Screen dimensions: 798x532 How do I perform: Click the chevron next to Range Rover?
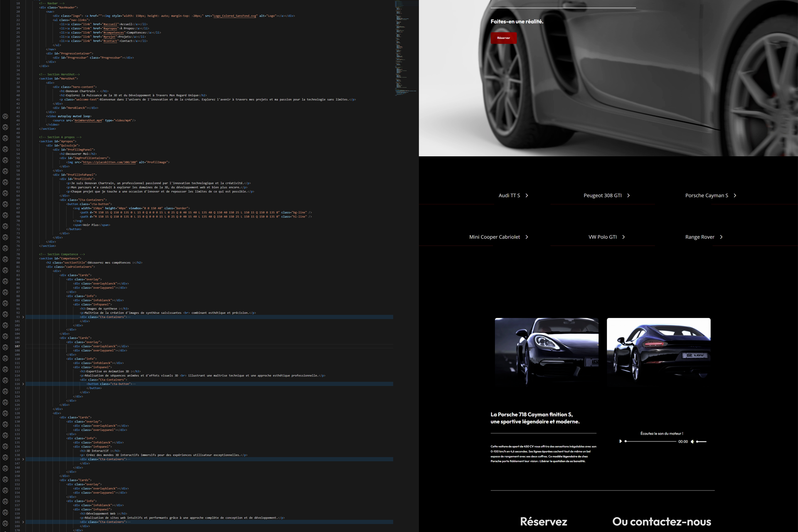click(x=721, y=237)
